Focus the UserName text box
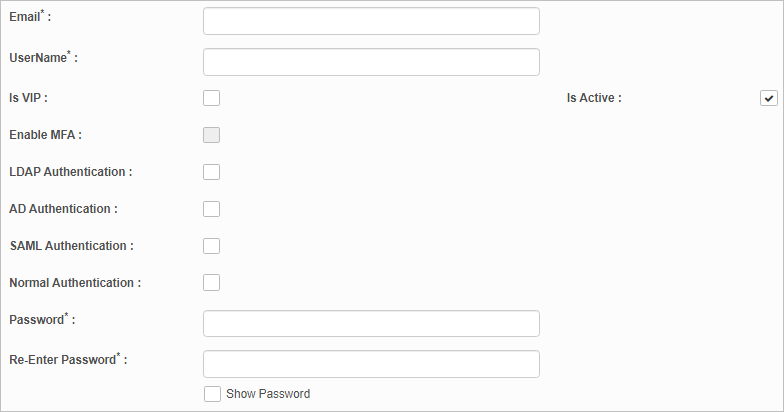Image resolution: width=784 pixels, height=412 pixels. pyautogui.click(x=371, y=62)
